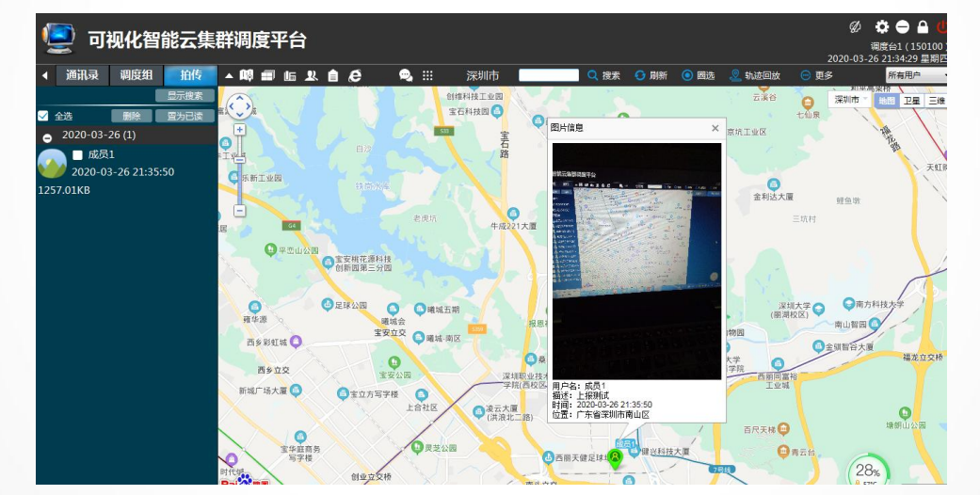Viewport: 980px width, 495px height.
Task: Select the 2020-03-26 21:35:50 timestamp in the list
Action: [x=123, y=172]
